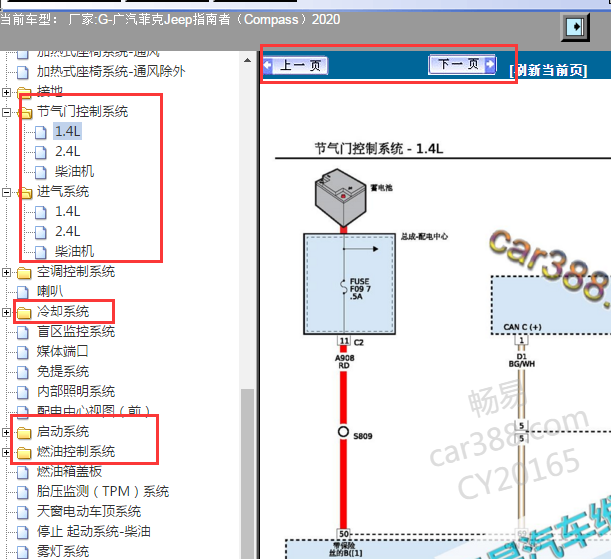The height and width of the screenshot is (559, 611).
Task: Expand the 燃油控制系统 folder
Action: coord(6,452)
